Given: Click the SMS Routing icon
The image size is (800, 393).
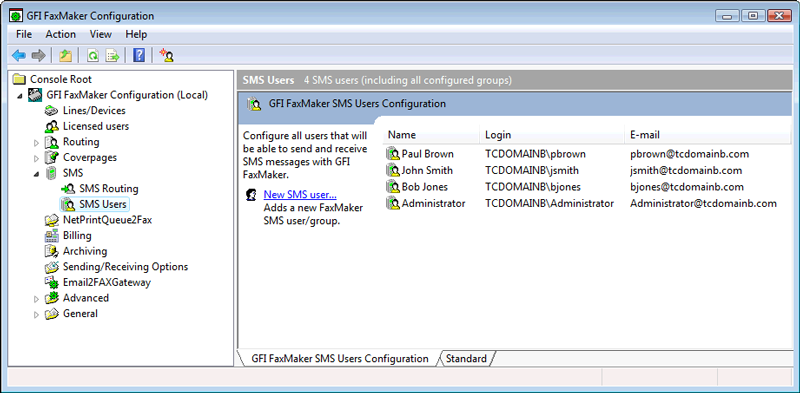Looking at the screenshot, I should pyautogui.click(x=68, y=189).
